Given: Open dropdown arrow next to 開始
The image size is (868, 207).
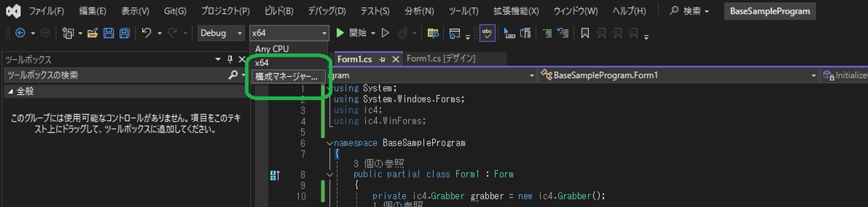Looking at the screenshot, I should [373, 33].
